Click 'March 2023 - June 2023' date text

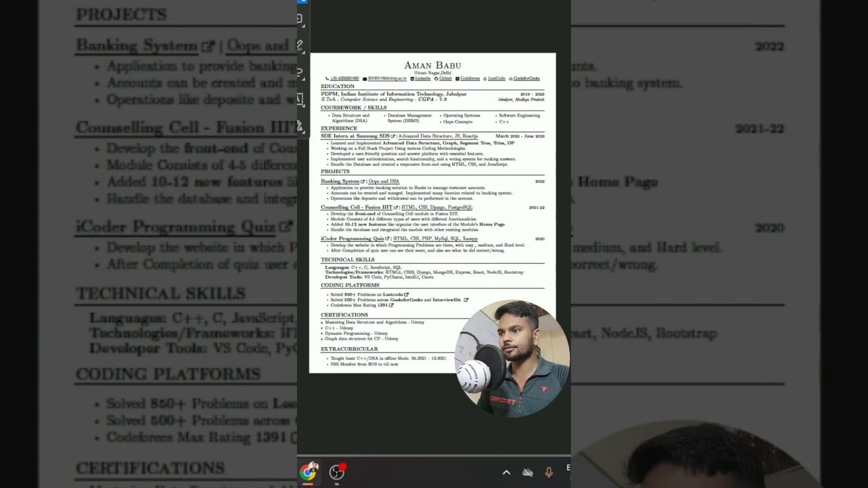(520, 136)
